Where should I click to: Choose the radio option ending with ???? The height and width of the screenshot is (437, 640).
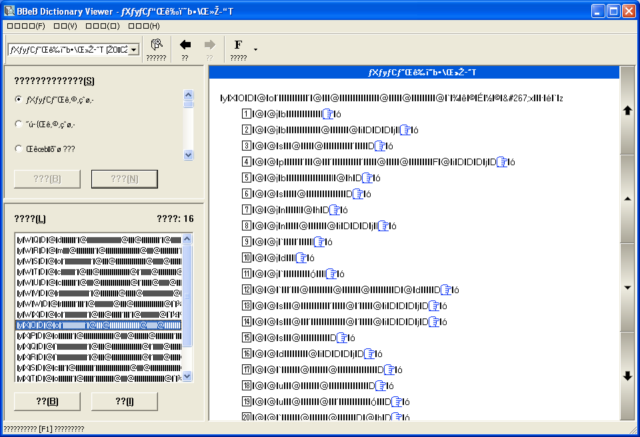(18, 149)
